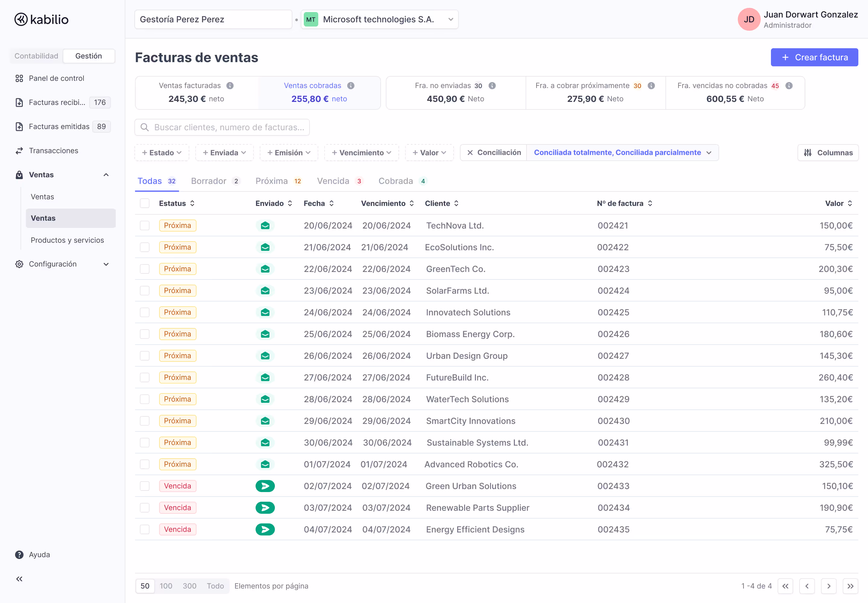Image resolution: width=868 pixels, height=603 pixels.
Task: Click the kabilio logo
Action: click(42, 19)
